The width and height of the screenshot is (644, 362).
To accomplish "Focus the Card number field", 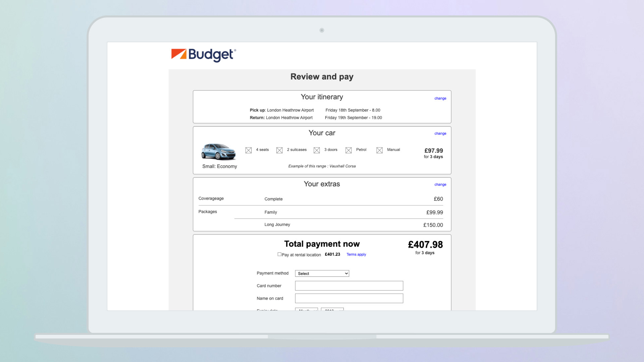I will (x=349, y=286).
